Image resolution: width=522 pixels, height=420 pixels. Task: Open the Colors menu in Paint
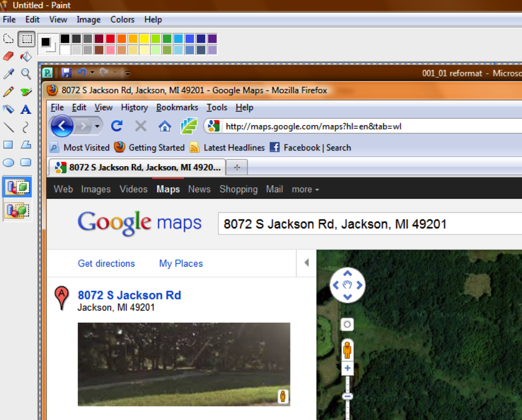122,19
